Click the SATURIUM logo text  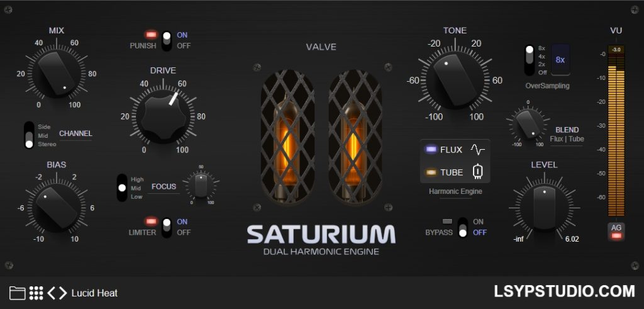click(321, 234)
